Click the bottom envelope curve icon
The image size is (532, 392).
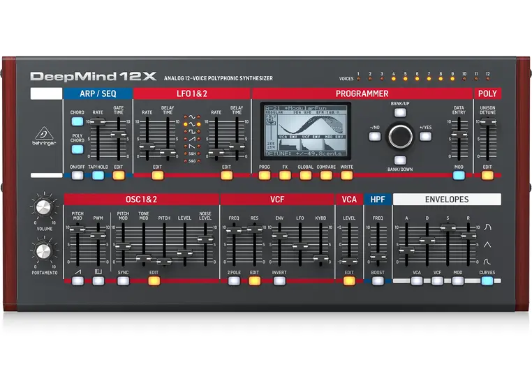pyautogui.click(x=487, y=262)
